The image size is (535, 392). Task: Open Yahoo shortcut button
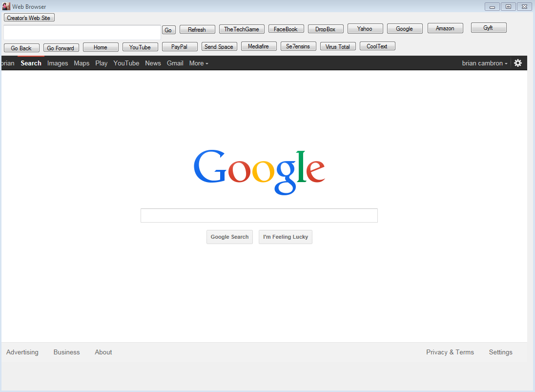[x=365, y=29]
